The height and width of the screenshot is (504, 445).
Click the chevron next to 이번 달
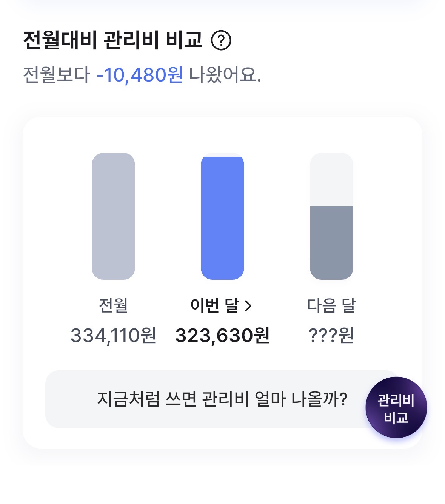248,305
